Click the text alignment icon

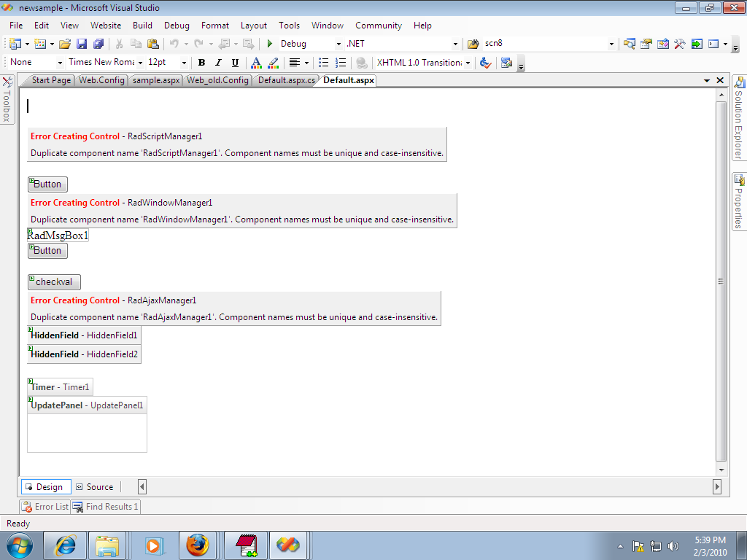coord(295,63)
